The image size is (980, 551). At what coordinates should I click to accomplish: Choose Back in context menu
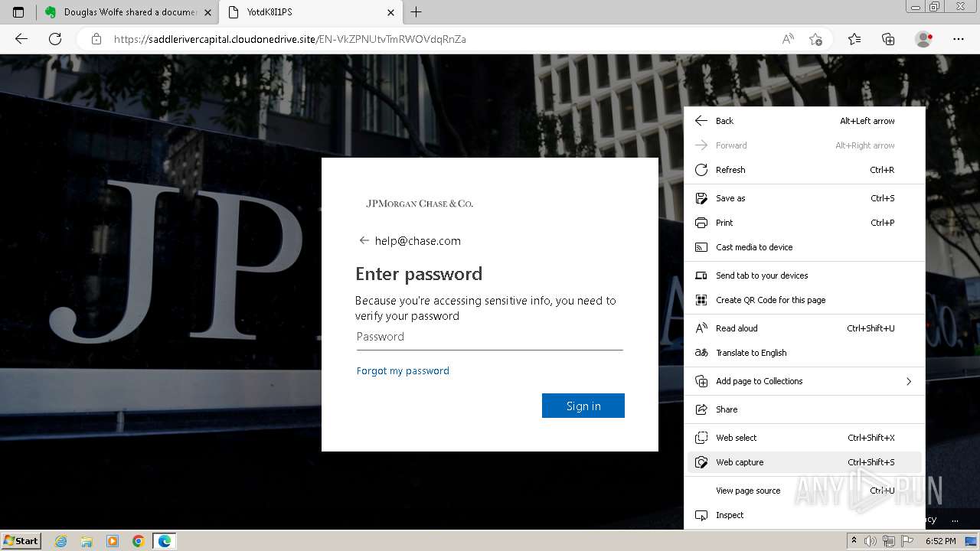(804, 121)
